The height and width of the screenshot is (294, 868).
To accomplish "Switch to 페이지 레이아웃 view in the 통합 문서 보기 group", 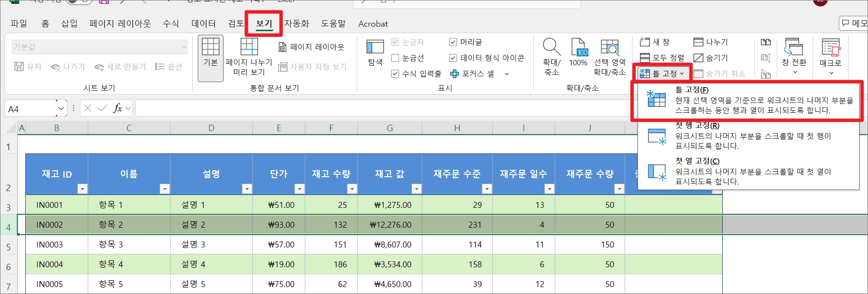I will point(311,47).
